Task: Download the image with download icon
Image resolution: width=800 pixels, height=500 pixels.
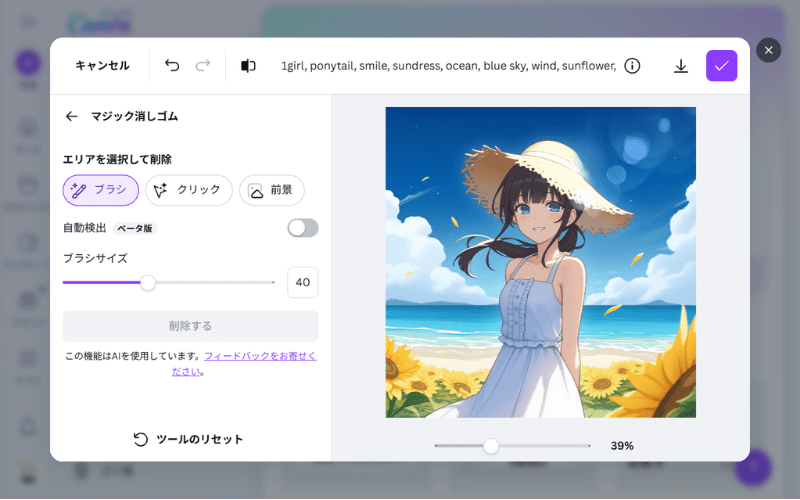Action: tap(681, 66)
